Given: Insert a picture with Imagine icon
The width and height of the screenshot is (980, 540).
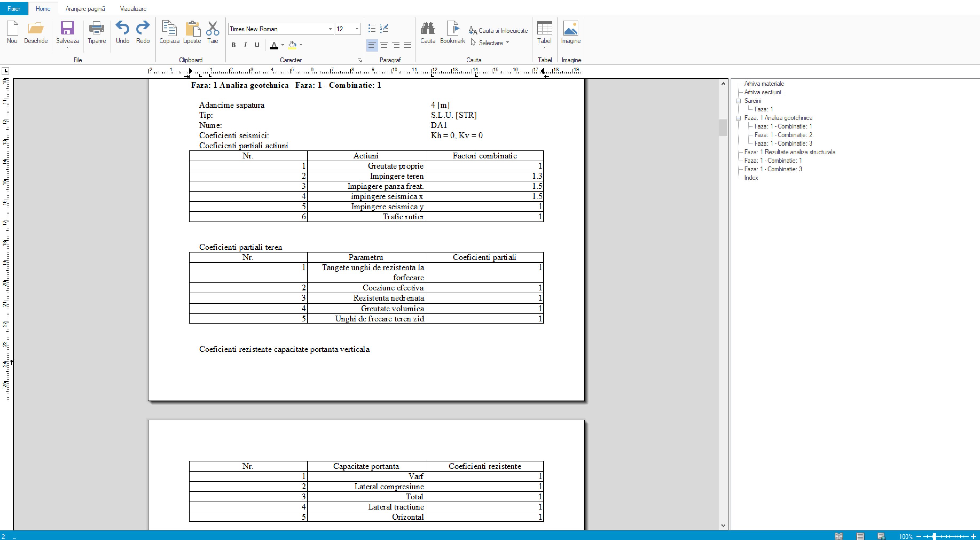Looking at the screenshot, I should point(571,29).
